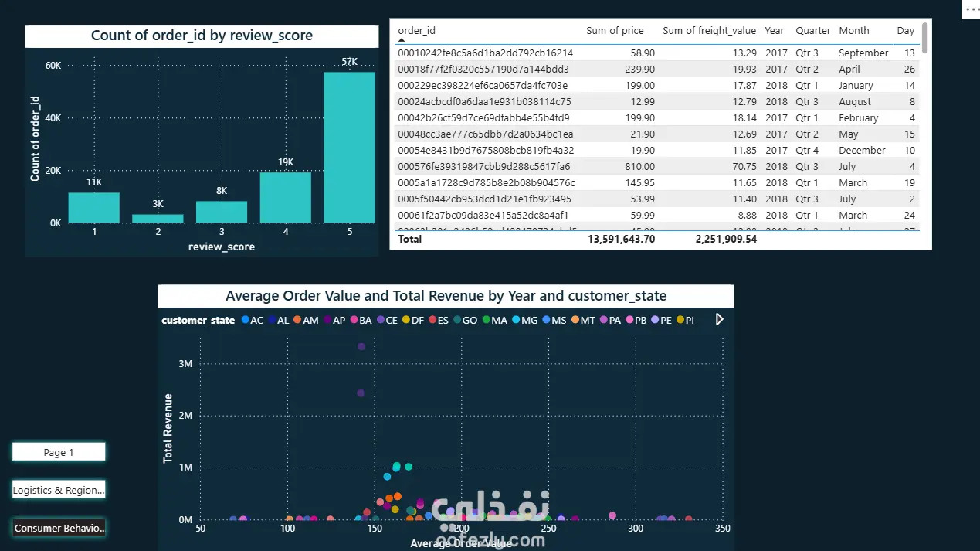
Task: Select the CE legend entry
Action: (388, 320)
